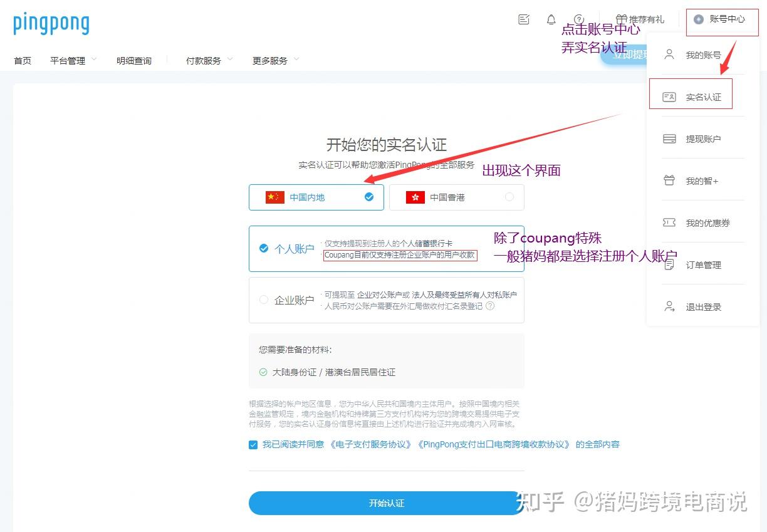Click the question mark icon after 外汇局名录登记

coord(490,306)
